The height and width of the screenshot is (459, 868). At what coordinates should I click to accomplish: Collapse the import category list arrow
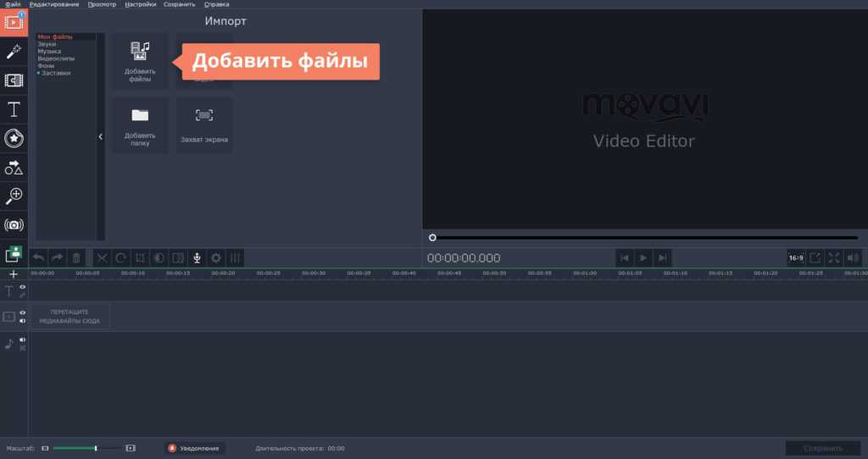(x=100, y=136)
